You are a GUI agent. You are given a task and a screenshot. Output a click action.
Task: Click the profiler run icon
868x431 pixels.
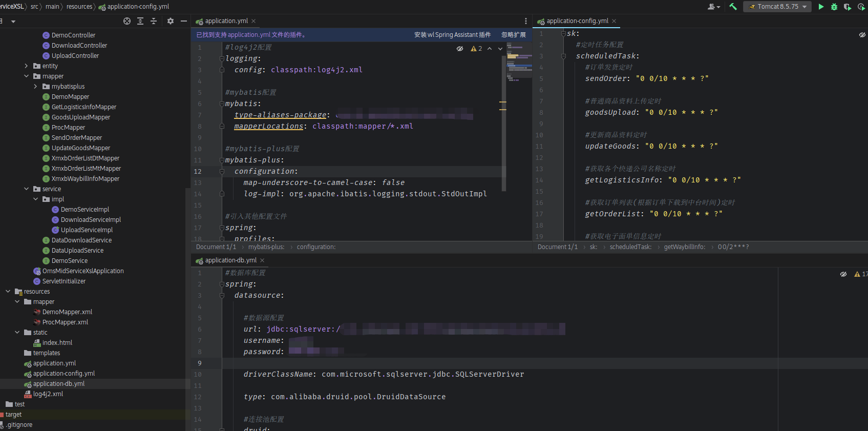(861, 7)
